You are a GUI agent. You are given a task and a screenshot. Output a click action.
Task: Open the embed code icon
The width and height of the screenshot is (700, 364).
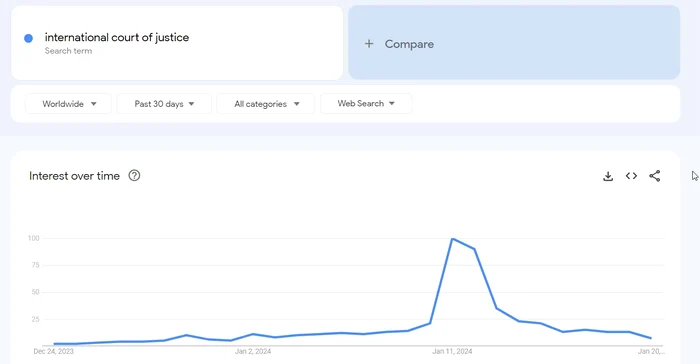(x=631, y=176)
